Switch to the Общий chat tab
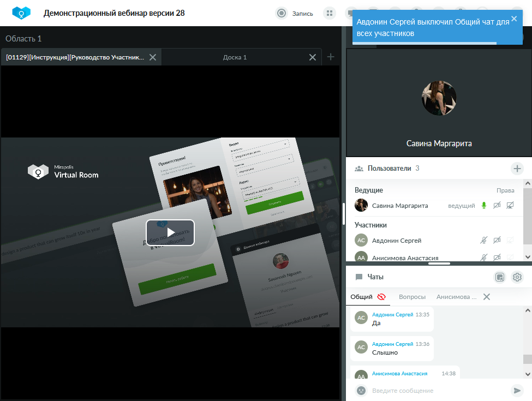This screenshot has width=532, height=401. [x=361, y=297]
